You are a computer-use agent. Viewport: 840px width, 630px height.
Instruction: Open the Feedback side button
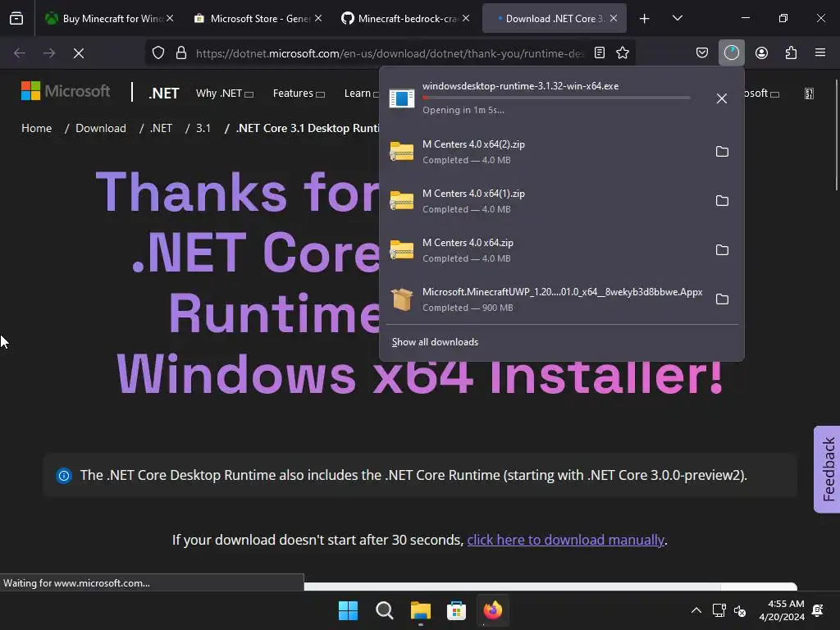(x=828, y=469)
